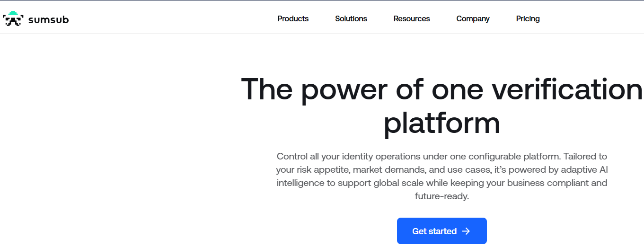
Task: Click the words 'Get started' on the button
Action: 434,231
